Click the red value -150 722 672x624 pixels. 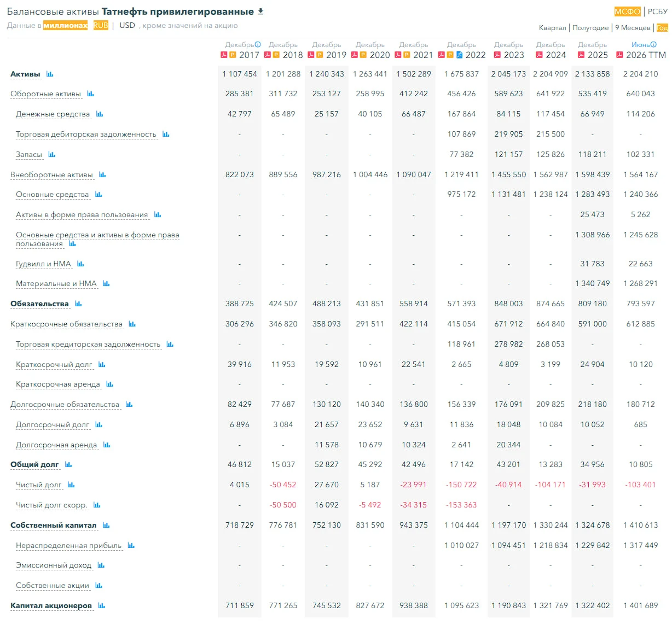[x=461, y=485]
